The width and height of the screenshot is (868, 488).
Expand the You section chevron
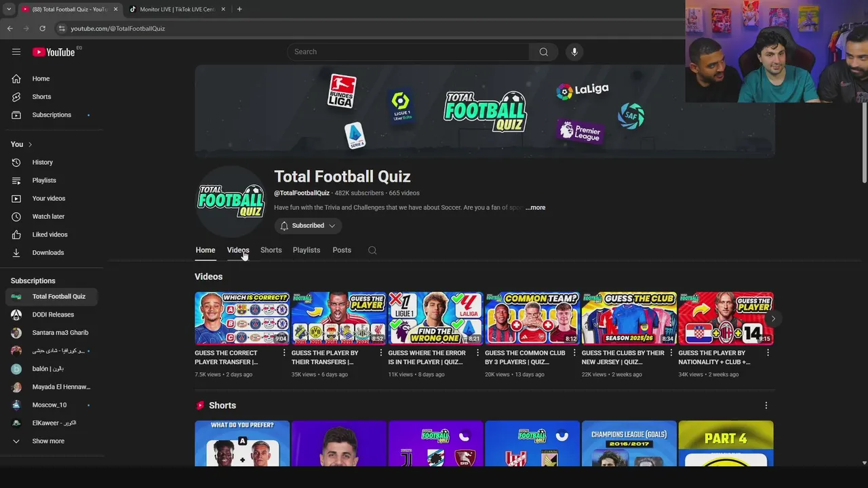coord(30,144)
